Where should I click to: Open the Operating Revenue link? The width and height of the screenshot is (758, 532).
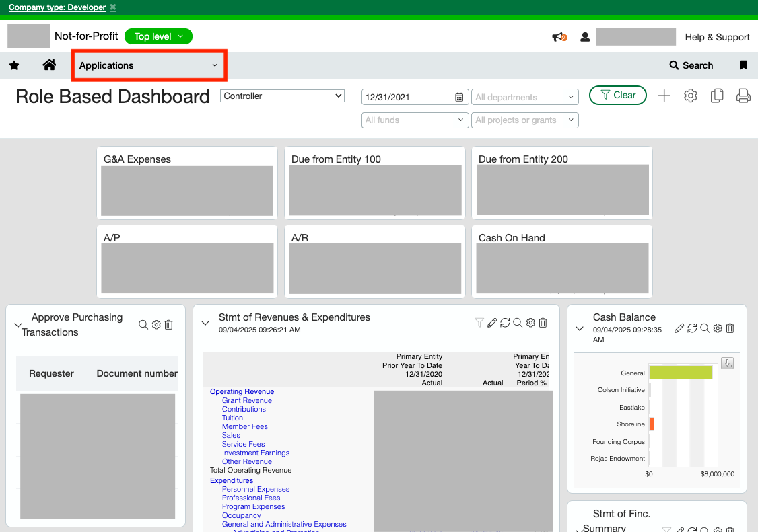tap(242, 391)
